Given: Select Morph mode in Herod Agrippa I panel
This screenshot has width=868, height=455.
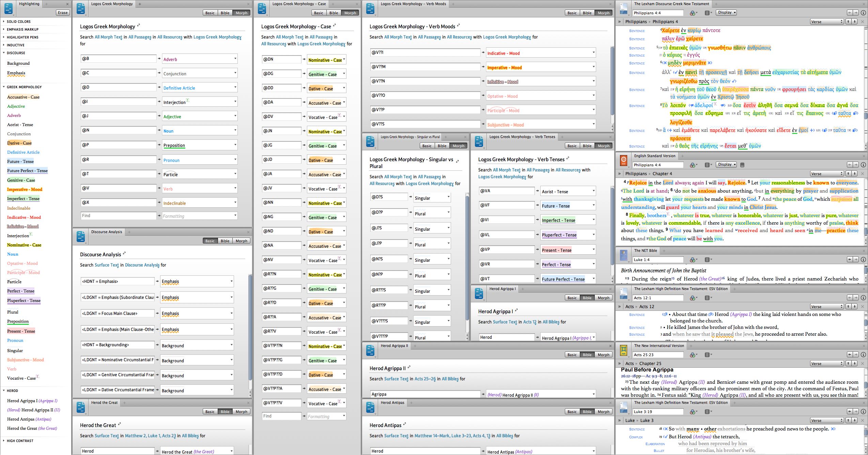Looking at the screenshot, I should [x=603, y=298].
